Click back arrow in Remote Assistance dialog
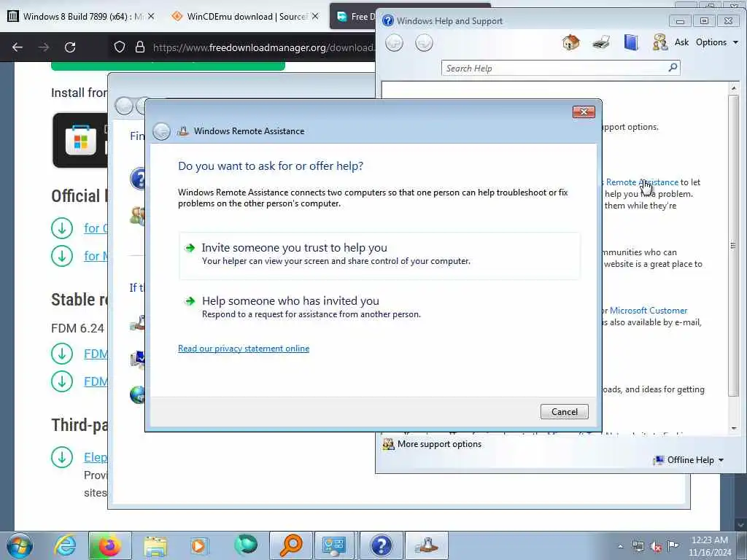This screenshot has height=560, width=747. pyautogui.click(x=161, y=131)
